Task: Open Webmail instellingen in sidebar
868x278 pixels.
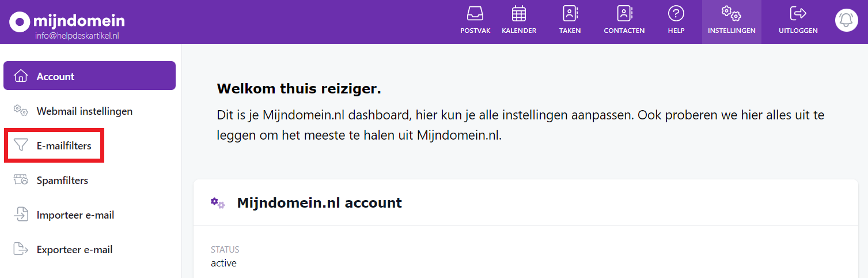Action: 84,111
